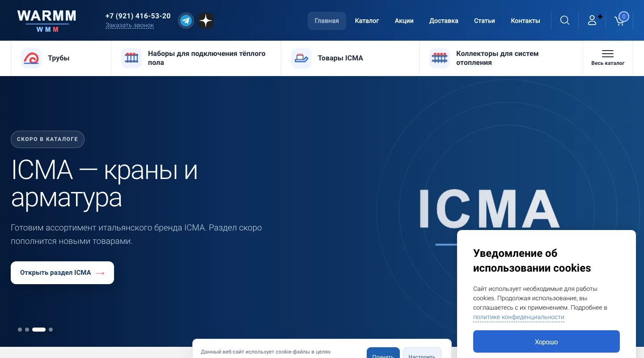Click the Коллекторы для систем отопления icon
Screen dimensions: 644x358
click(440, 58)
